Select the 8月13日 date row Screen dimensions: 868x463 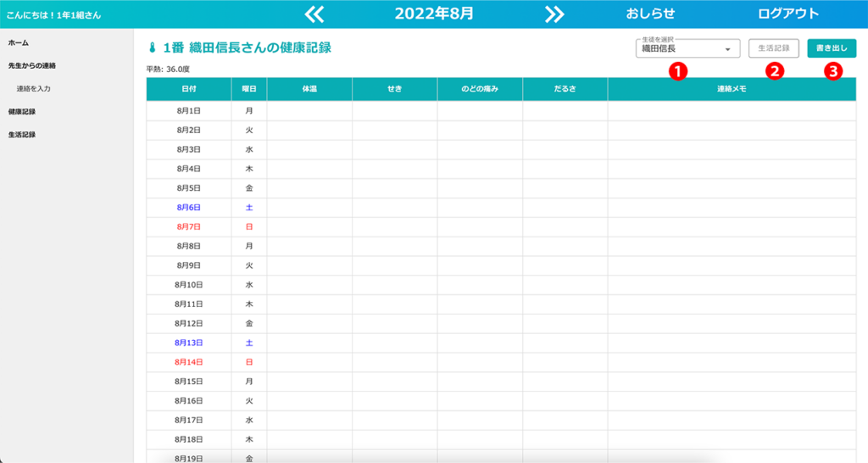[x=188, y=343]
